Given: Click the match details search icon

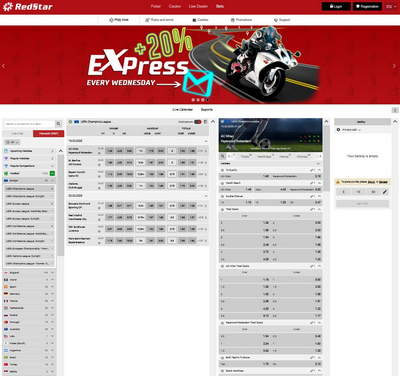Looking at the screenshot, I should [x=222, y=156].
